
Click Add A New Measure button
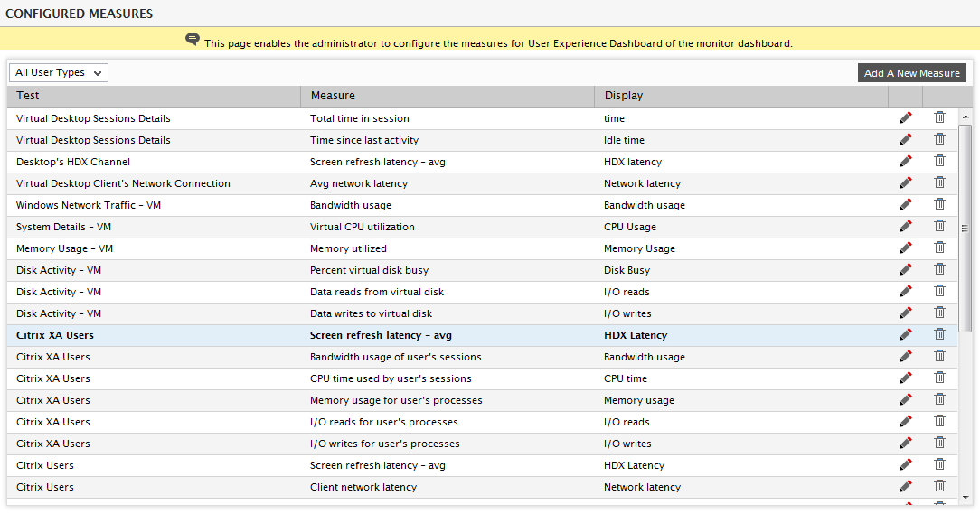pos(911,73)
